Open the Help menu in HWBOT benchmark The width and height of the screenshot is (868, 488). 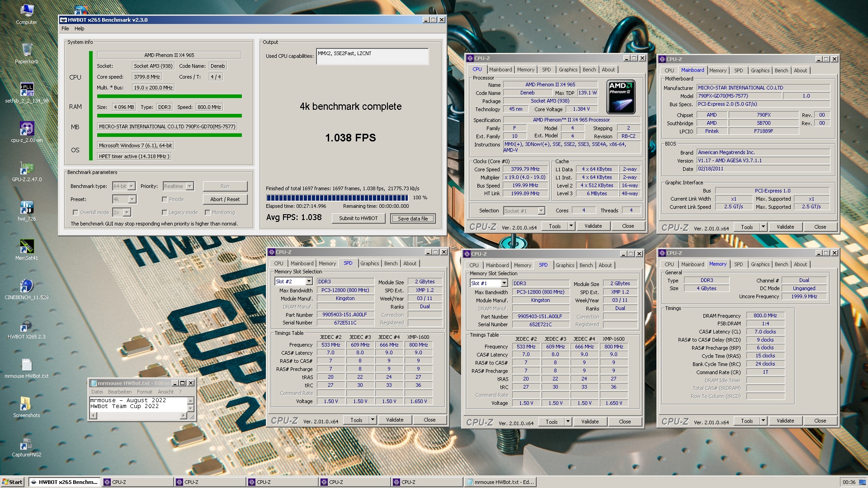tap(80, 28)
